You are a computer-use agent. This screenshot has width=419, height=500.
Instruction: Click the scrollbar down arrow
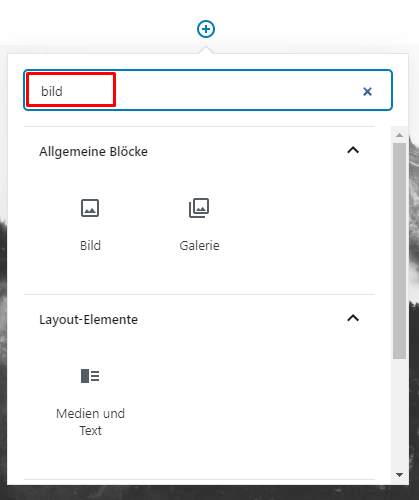[x=399, y=474]
